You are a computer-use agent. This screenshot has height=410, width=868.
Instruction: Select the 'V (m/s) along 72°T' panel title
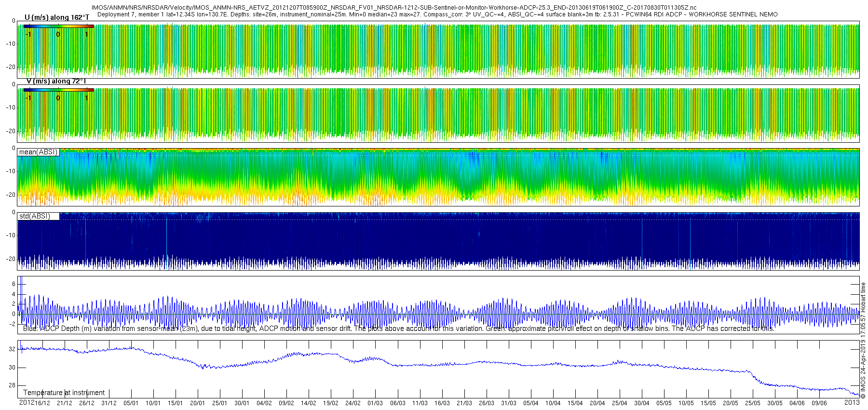coord(56,81)
